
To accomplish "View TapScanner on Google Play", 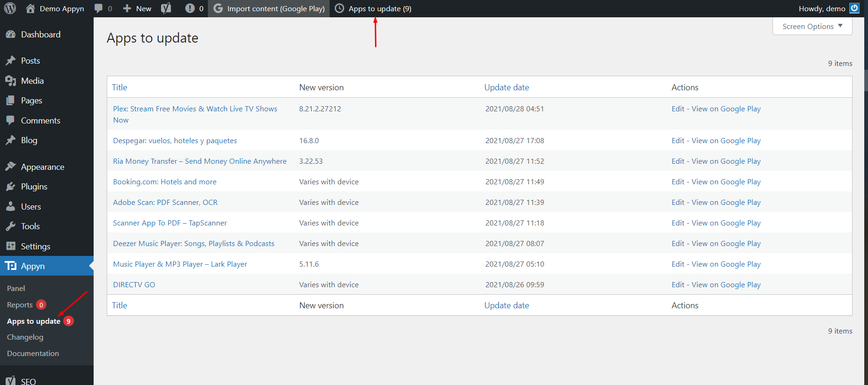I will click(726, 223).
